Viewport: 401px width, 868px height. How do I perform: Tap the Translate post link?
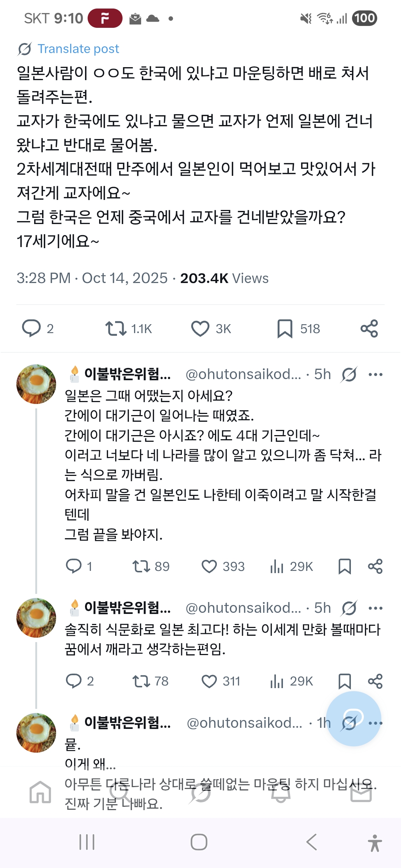78,49
